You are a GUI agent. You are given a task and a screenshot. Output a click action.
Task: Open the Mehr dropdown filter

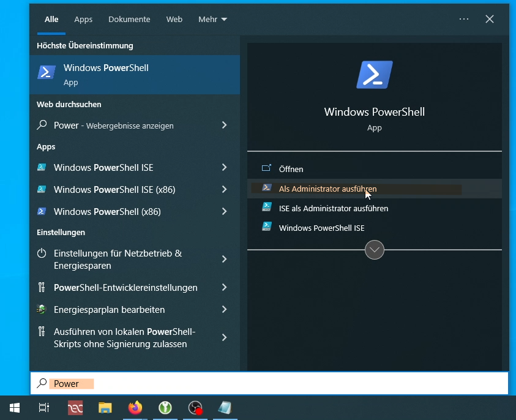point(212,19)
